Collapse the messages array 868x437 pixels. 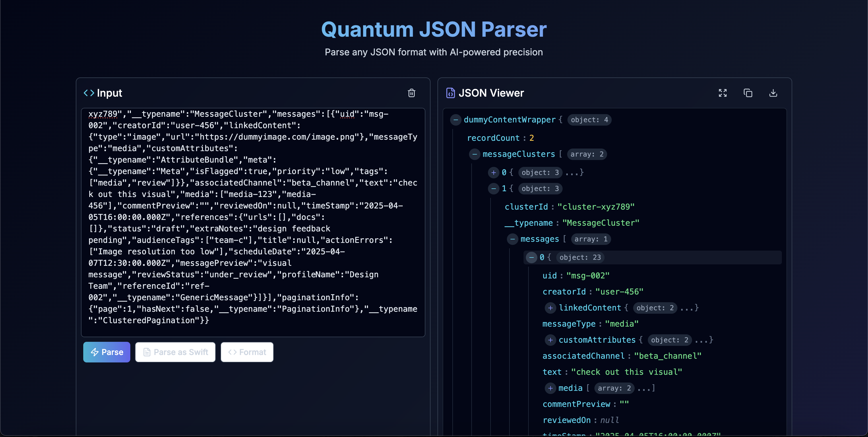tap(512, 239)
